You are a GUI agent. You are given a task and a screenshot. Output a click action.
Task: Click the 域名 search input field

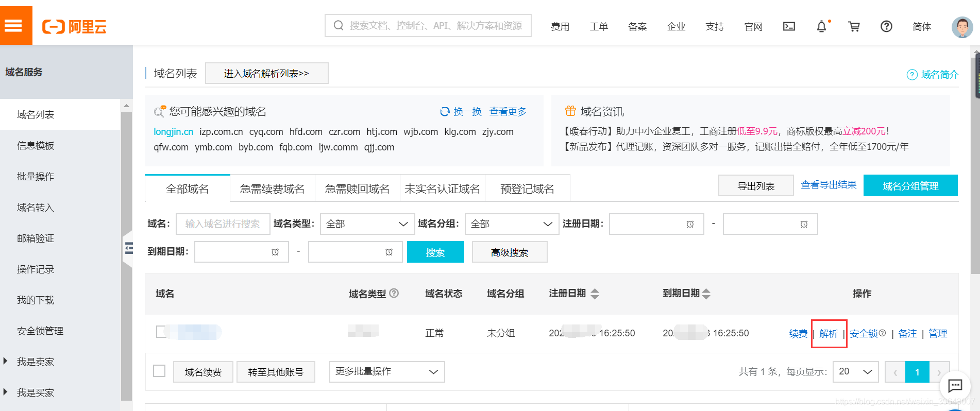point(223,224)
